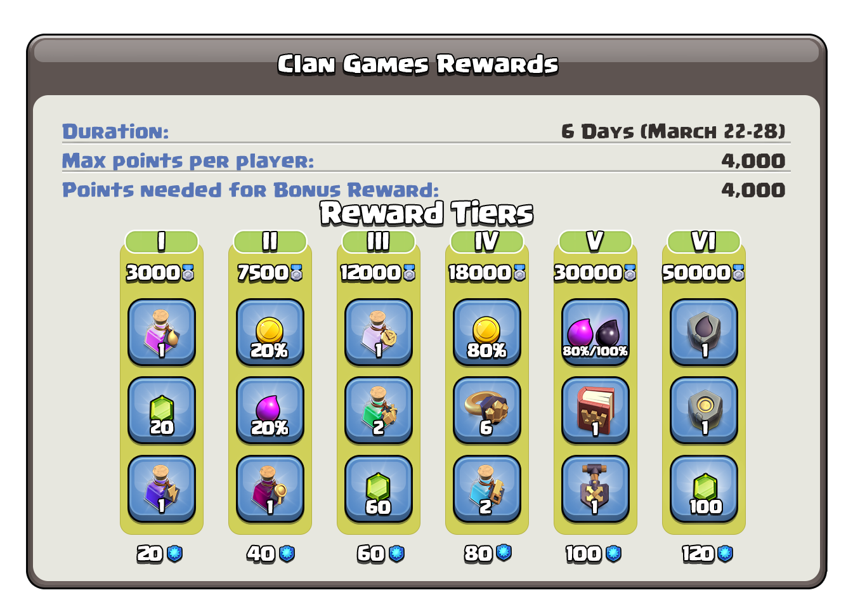Select the 60 gems reward in Tier III
Image resolution: width=853 pixels, height=616 pixels.
pyautogui.click(x=379, y=489)
